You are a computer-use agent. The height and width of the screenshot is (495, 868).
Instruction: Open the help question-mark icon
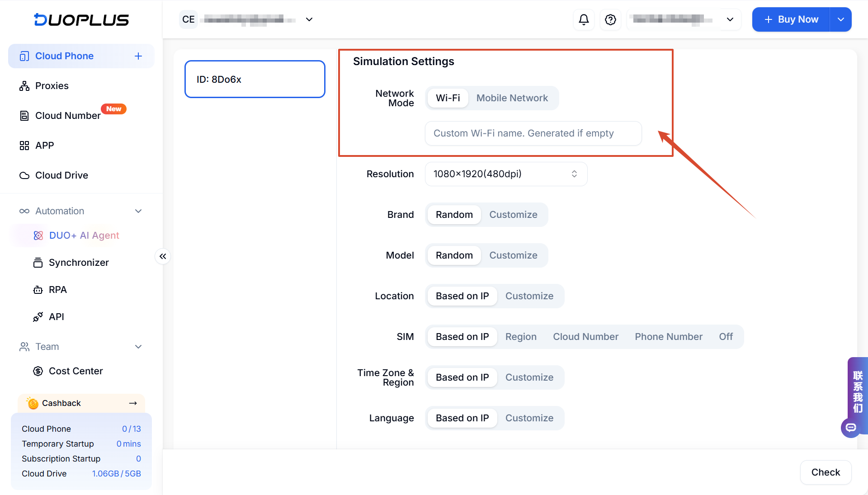(x=610, y=19)
